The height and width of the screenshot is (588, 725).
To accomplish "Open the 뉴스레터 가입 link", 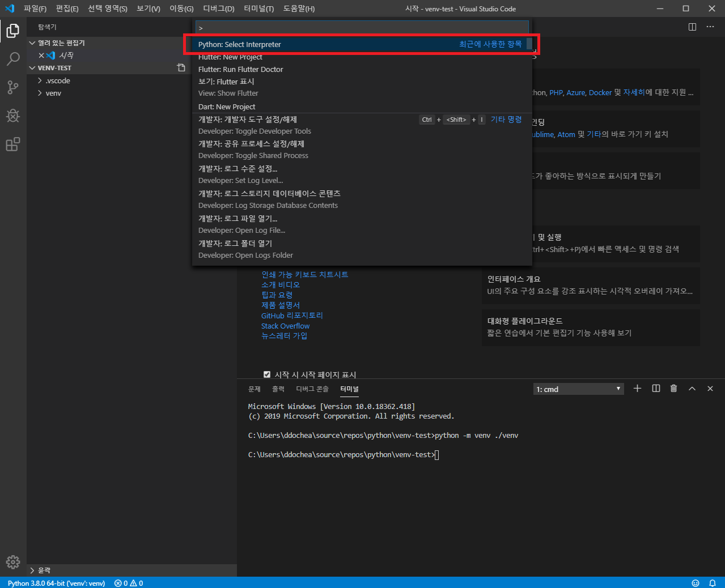I will (285, 336).
